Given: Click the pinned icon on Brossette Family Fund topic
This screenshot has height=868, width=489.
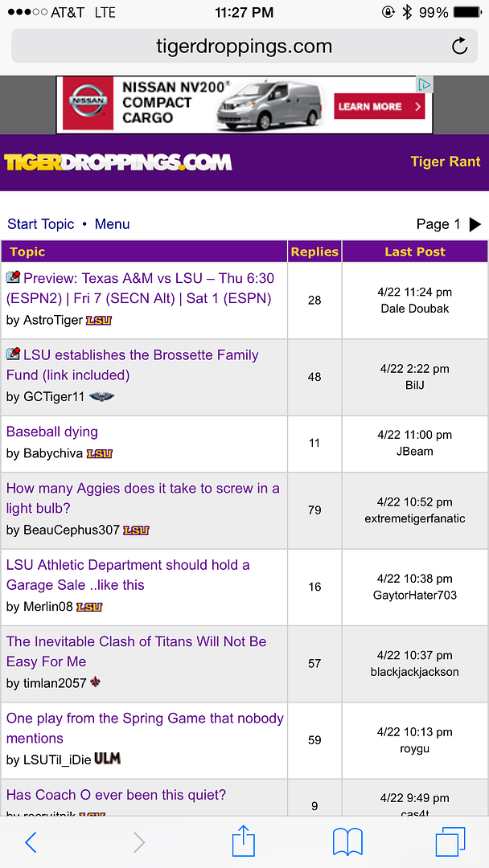Looking at the screenshot, I should click(14, 354).
